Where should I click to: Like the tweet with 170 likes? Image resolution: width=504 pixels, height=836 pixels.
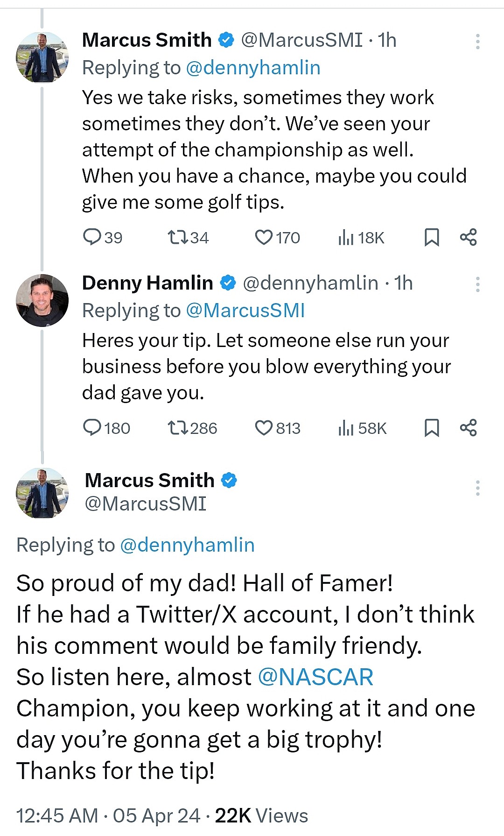[x=264, y=237]
